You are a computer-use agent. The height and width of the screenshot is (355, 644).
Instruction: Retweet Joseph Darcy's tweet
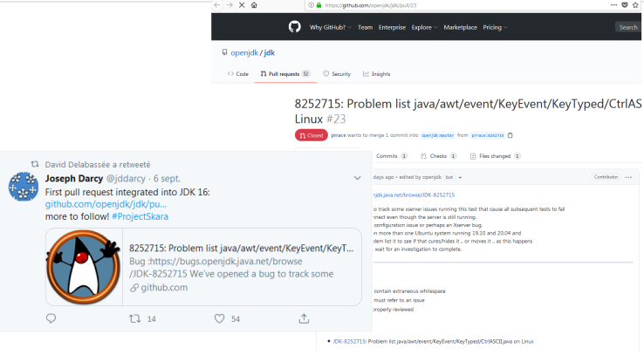point(135,318)
